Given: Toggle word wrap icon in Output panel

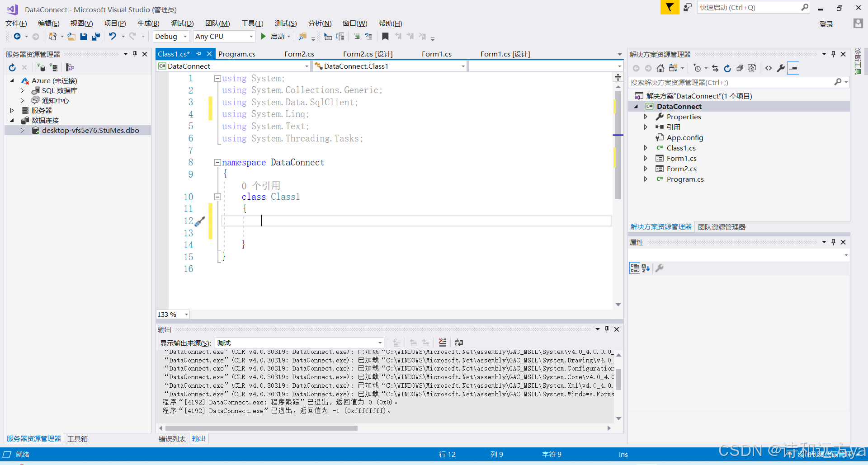Looking at the screenshot, I should 459,343.
